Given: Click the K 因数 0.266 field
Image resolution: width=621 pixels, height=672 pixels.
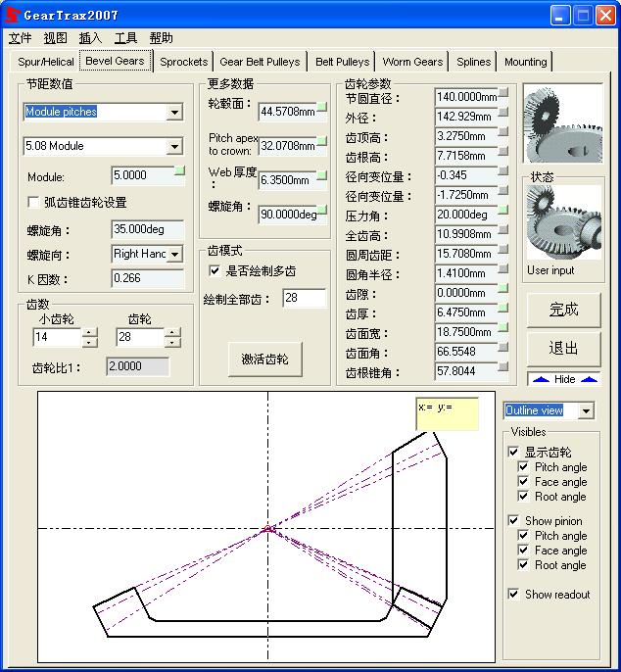Looking at the screenshot, I should (148, 278).
